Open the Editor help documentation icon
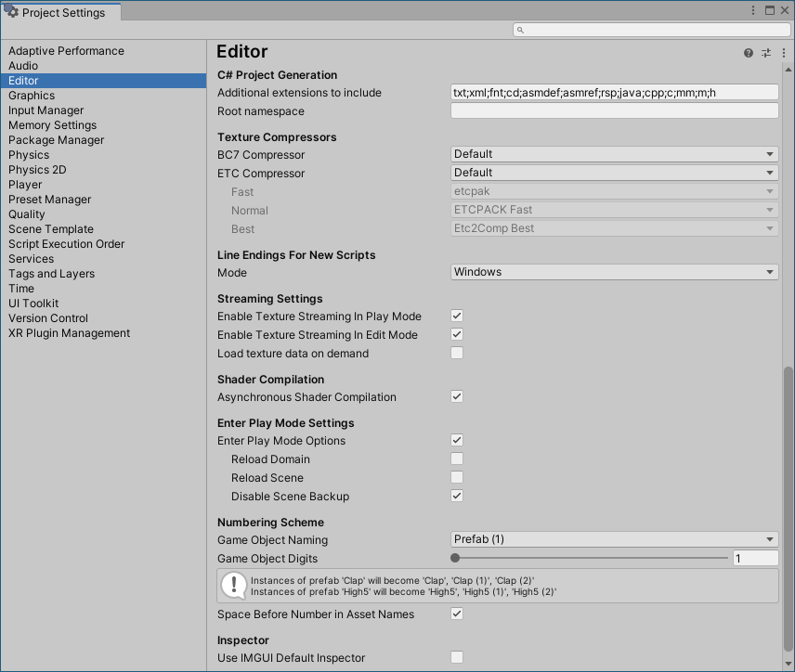 click(749, 53)
